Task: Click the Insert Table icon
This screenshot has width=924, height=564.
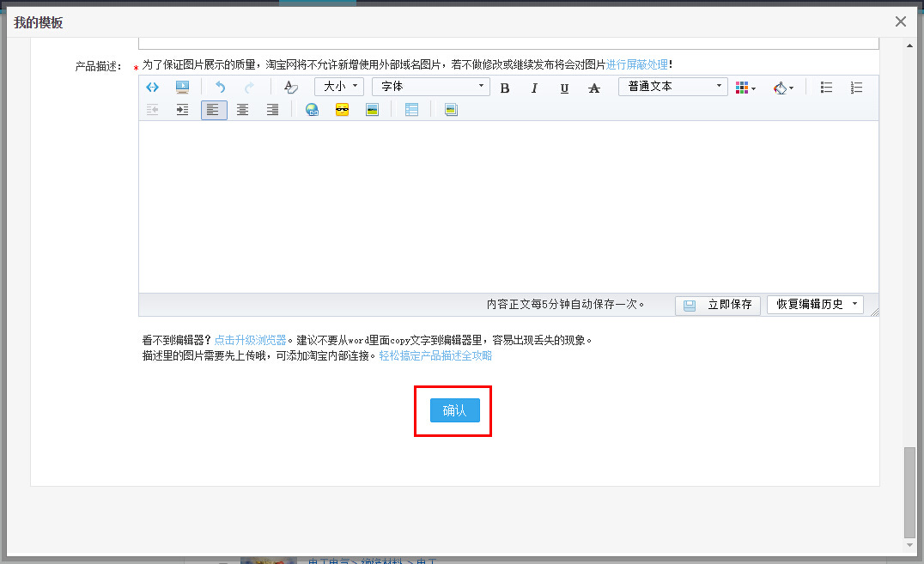Action: click(x=410, y=109)
